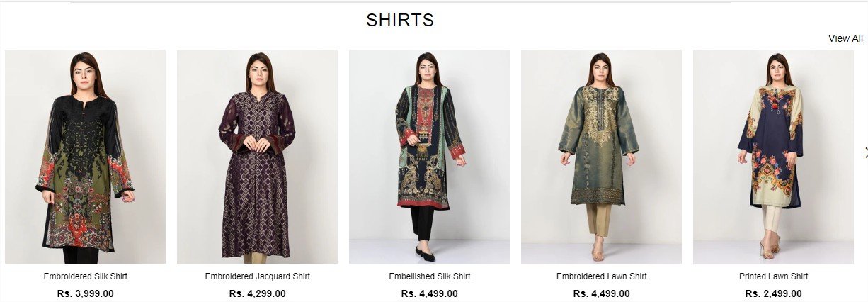Click the next carousel arrow
This screenshot has width=868, height=302.
click(865, 151)
